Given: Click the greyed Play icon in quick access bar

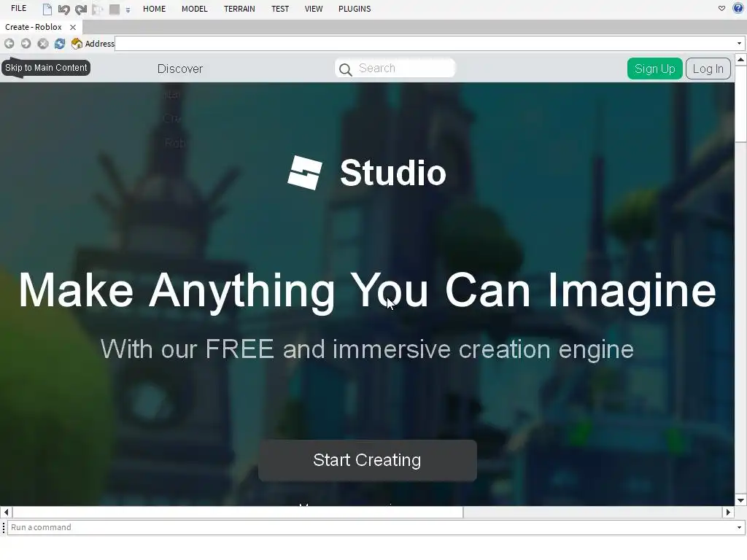Looking at the screenshot, I should [98, 9].
